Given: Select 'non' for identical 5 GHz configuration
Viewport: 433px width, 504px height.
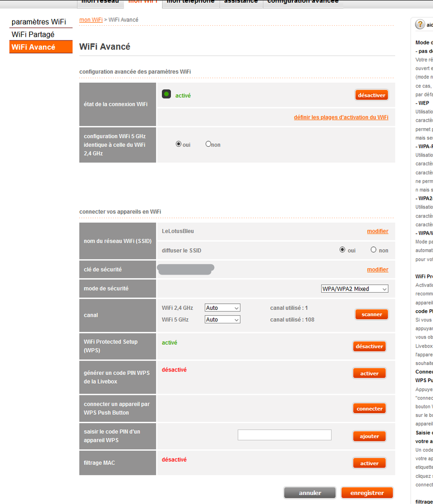Looking at the screenshot, I should pyautogui.click(x=209, y=144).
